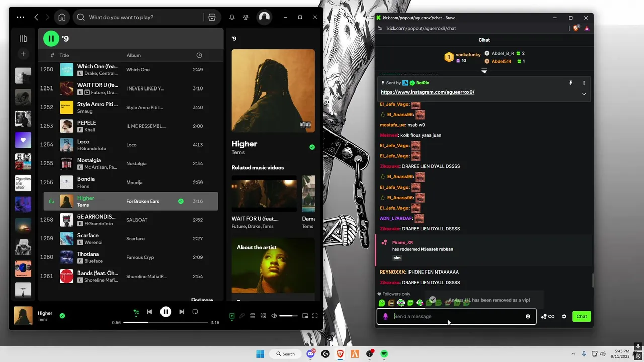Open album link 'For Broken Ears'
The image size is (644, 362).
pos(143,201)
